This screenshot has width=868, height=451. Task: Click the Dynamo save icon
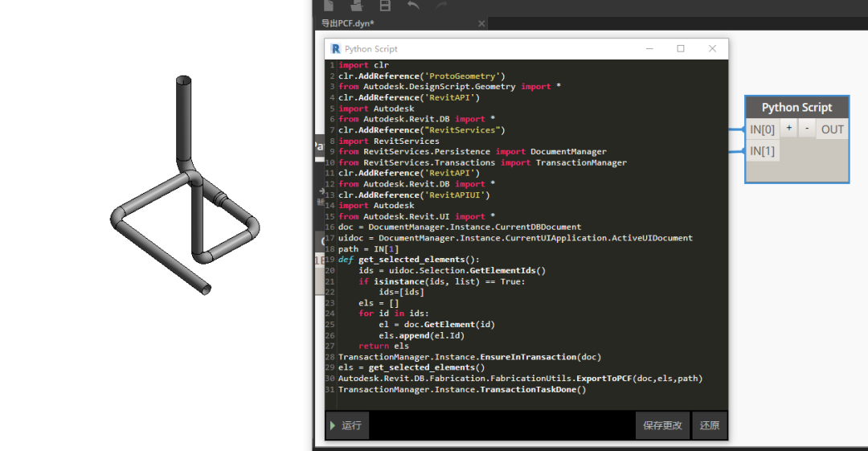[385, 6]
